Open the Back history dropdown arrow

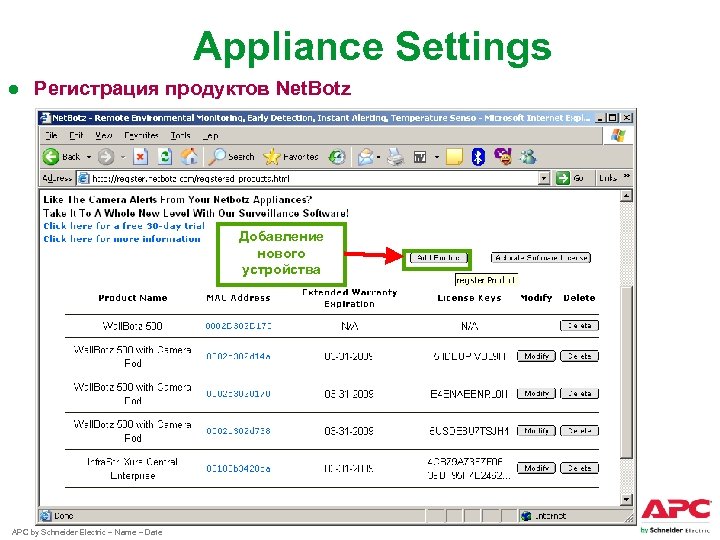[89, 157]
